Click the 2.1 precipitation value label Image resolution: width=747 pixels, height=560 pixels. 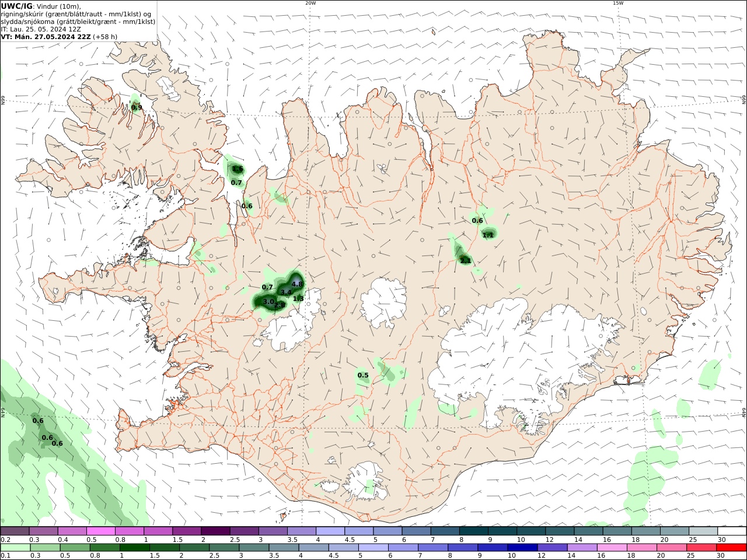pos(466,261)
